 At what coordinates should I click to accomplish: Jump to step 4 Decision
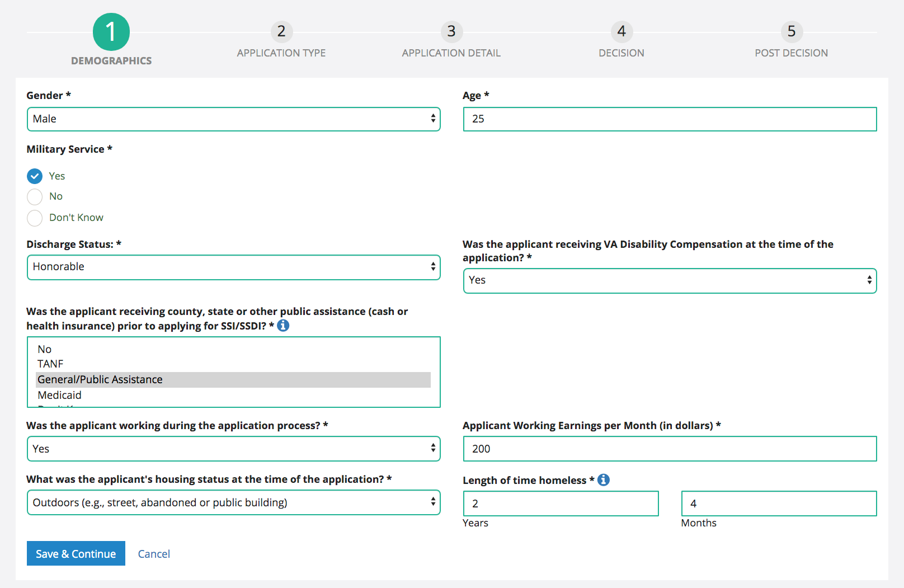(x=622, y=31)
